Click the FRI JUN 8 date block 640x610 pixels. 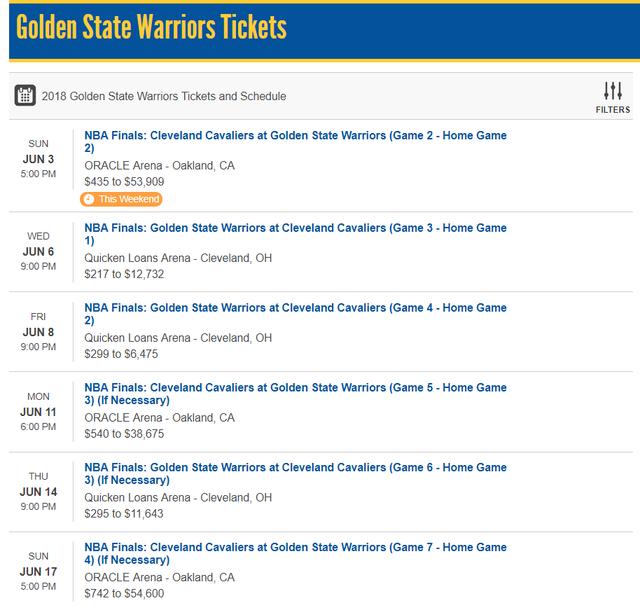click(39, 331)
